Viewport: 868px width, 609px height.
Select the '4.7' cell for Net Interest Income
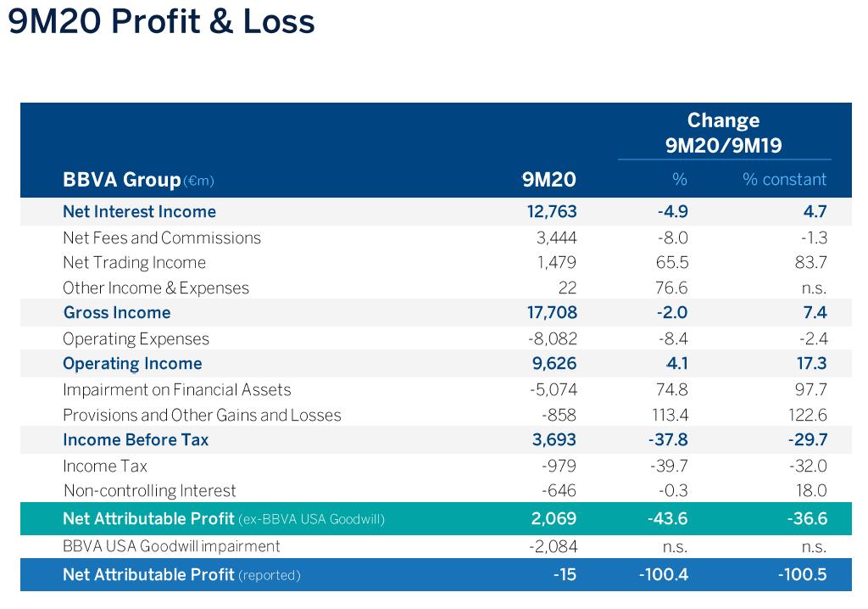pyautogui.click(x=815, y=212)
